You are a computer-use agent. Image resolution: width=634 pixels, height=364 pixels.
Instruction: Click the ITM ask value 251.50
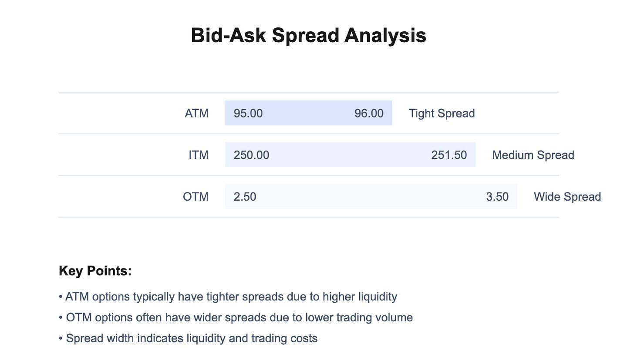pyautogui.click(x=449, y=155)
